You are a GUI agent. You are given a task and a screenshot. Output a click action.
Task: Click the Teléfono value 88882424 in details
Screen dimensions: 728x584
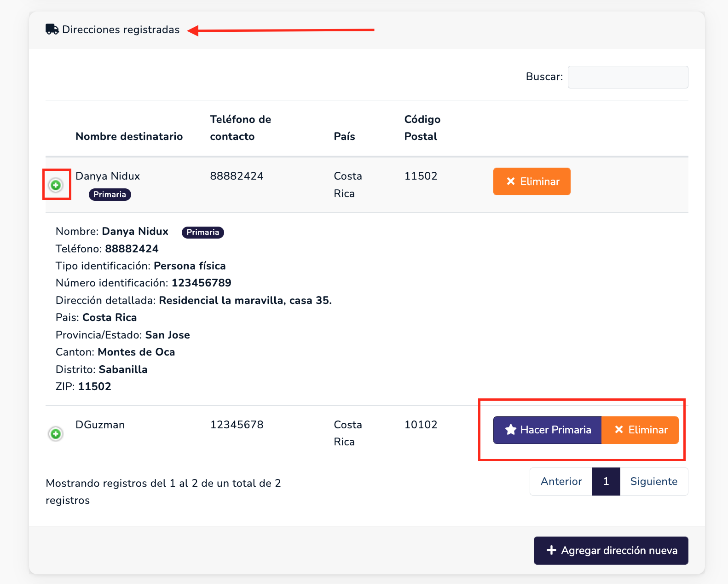coord(132,249)
